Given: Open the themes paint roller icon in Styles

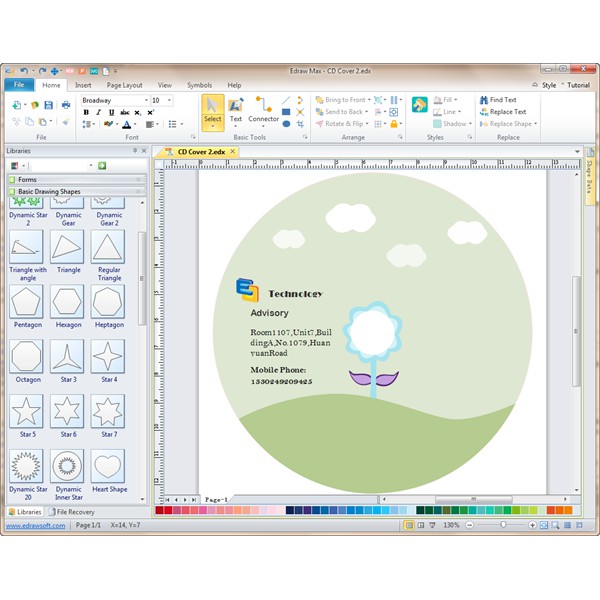Looking at the screenshot, I should (x=419, y=104).
